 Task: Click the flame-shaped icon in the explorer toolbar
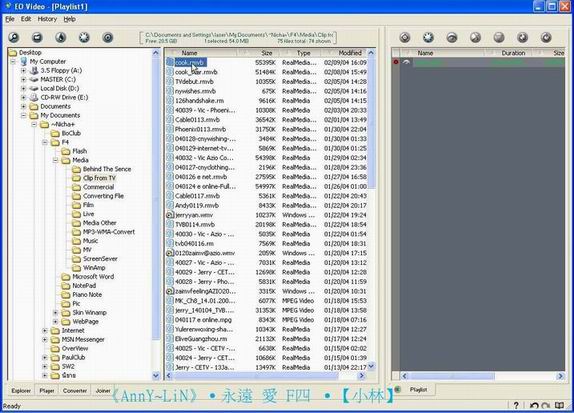61,37
